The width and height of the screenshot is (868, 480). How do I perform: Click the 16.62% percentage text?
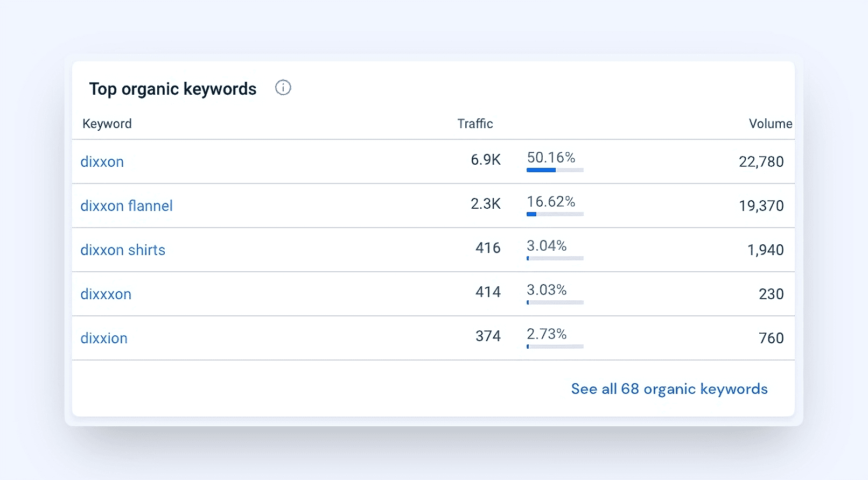[551, 202]
